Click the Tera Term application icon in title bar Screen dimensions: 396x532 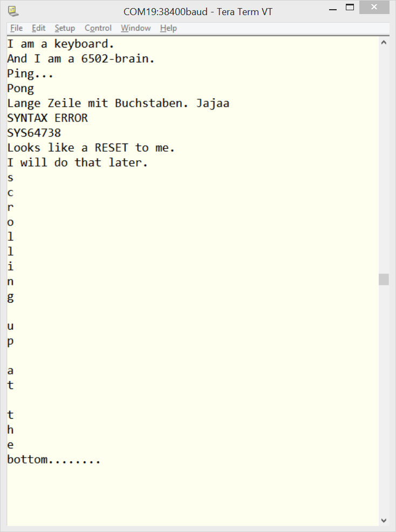[13, 11]
